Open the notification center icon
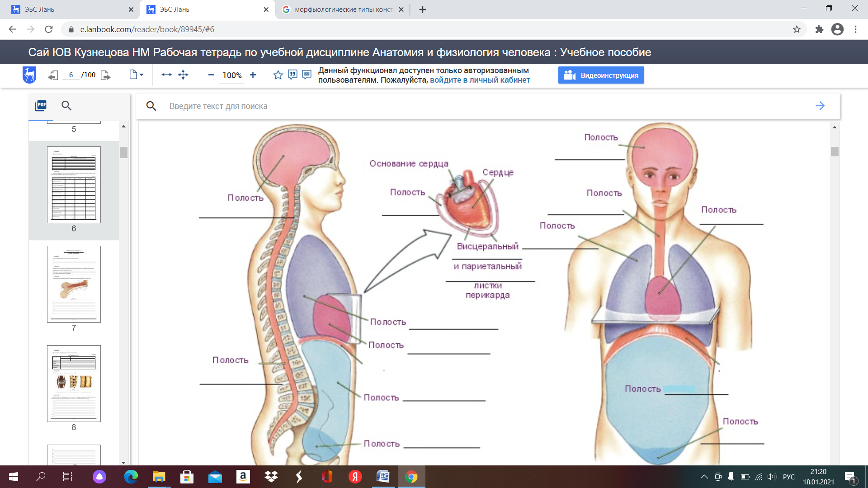The height and width of the screenshot is (488, 868). 850,477
